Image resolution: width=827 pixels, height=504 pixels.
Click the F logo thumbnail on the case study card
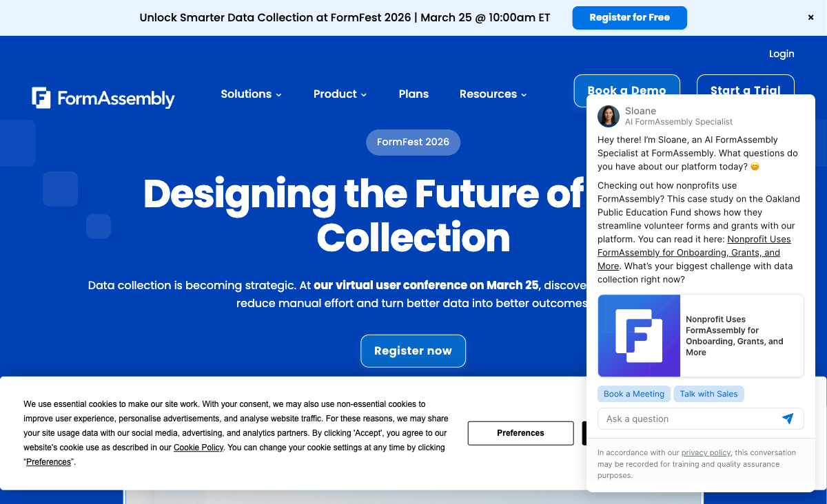pyautogui.click(x=638, y=335)
